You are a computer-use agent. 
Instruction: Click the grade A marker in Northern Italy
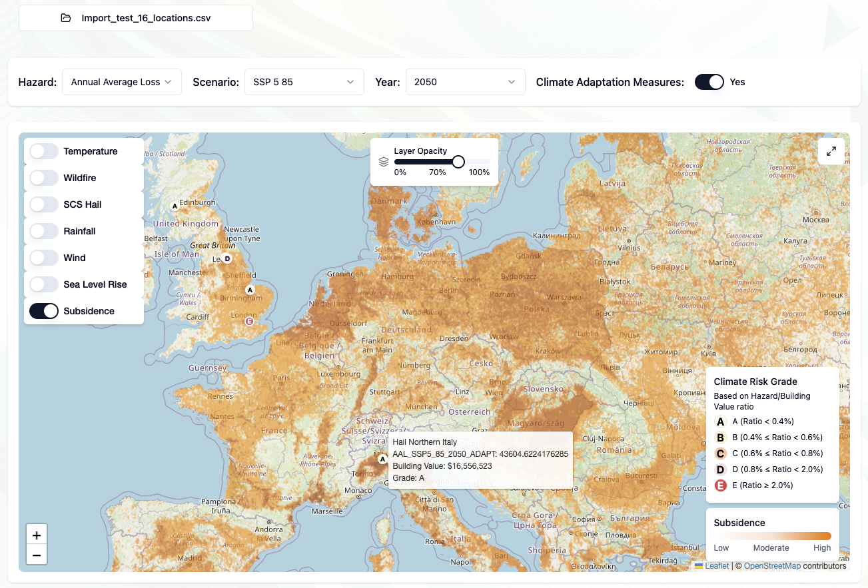[x=382, y=459]
